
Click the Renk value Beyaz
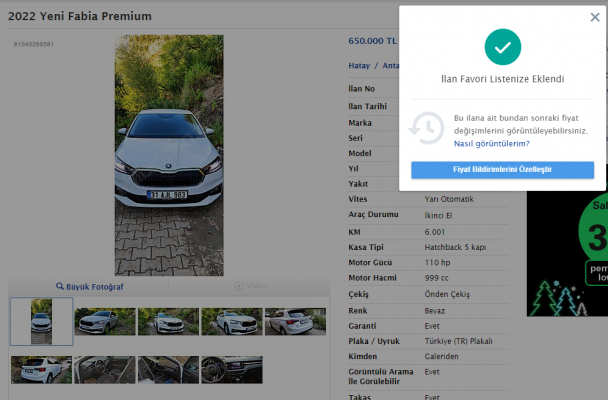coord(435,311)
